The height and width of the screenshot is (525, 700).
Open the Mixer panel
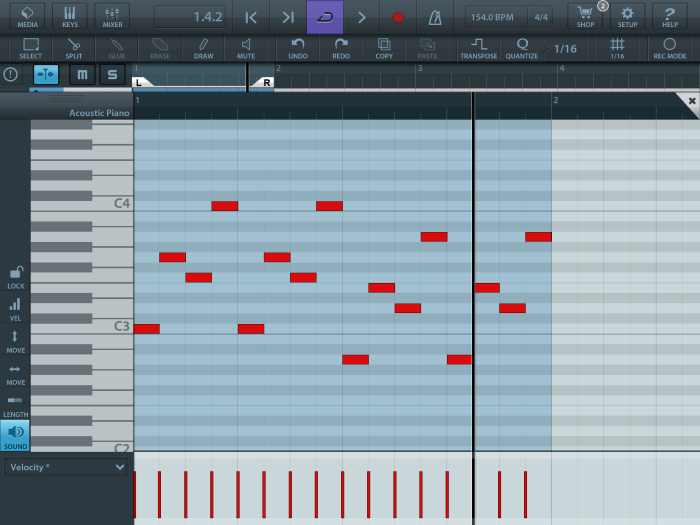(x=112, y=17)
